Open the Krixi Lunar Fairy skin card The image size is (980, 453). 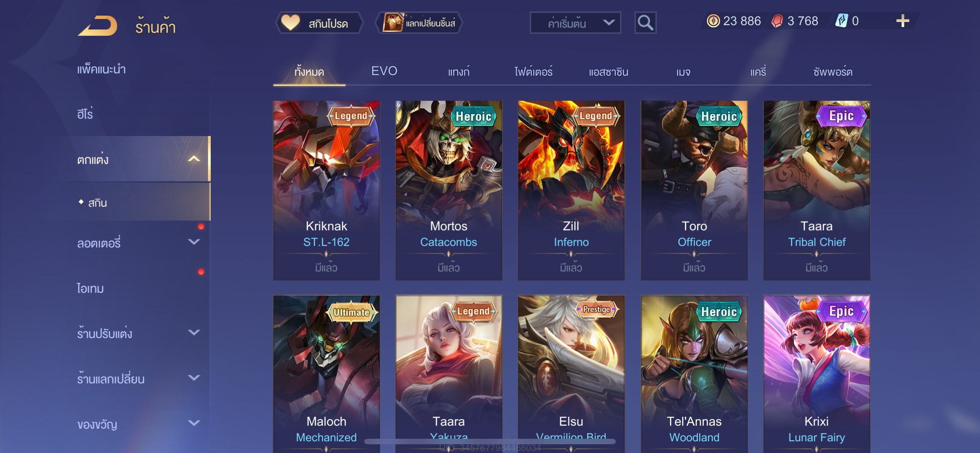[816, 374]
